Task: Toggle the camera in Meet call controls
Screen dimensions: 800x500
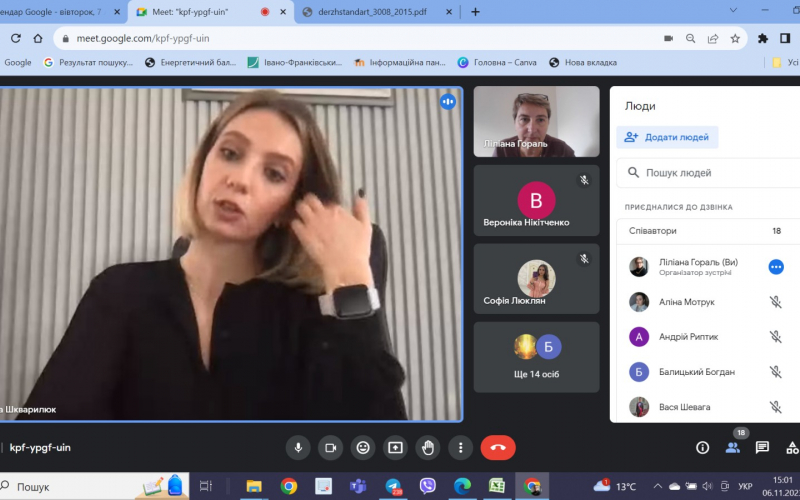Action: (331, 448)
